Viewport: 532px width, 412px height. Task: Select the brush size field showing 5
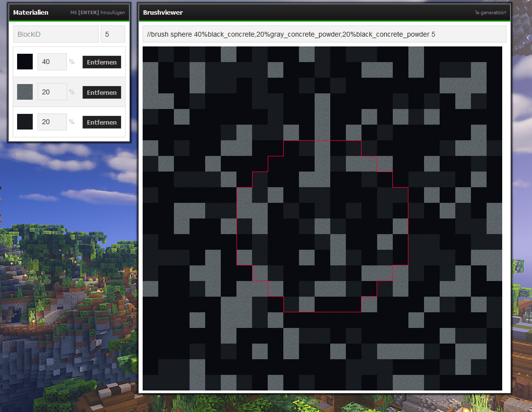click(113, 34)
